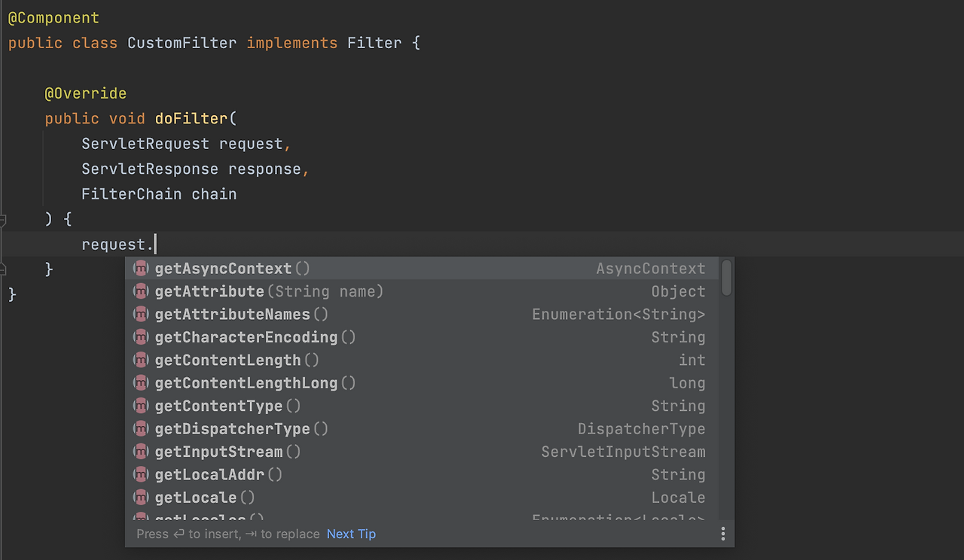Click the method icon beside getContentLength
The image size is (964, 560).
pos(140,361)
